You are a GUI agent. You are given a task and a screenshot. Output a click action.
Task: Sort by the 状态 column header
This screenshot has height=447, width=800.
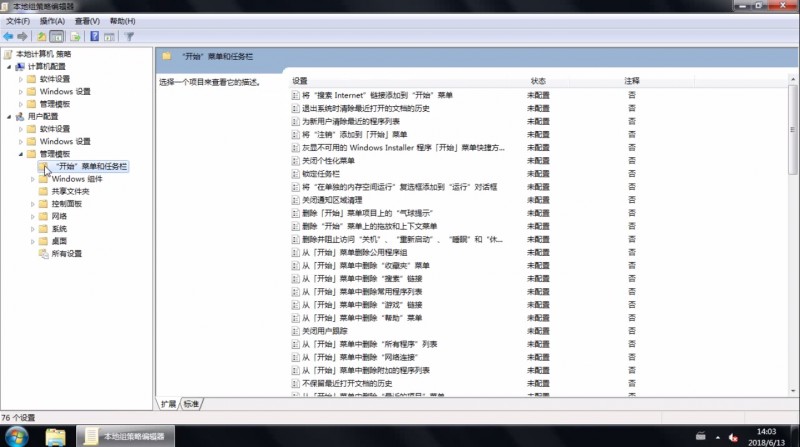tap(538, 81)
